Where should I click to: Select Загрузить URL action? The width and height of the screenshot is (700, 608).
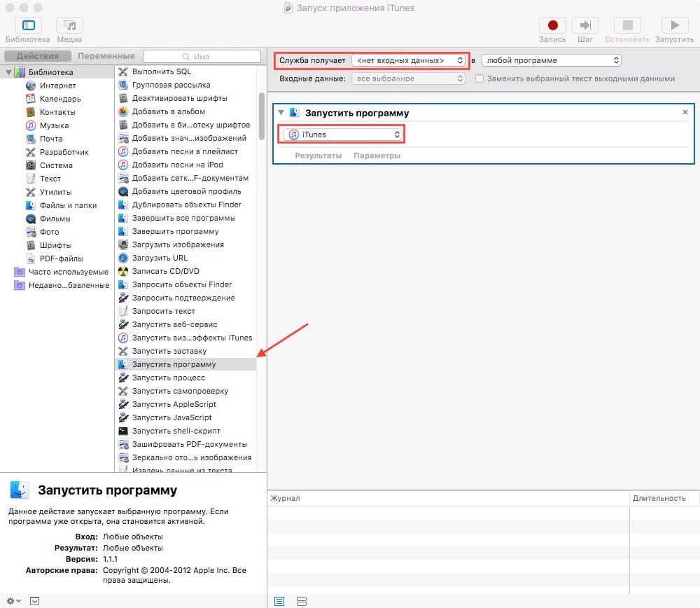[185, 258]
